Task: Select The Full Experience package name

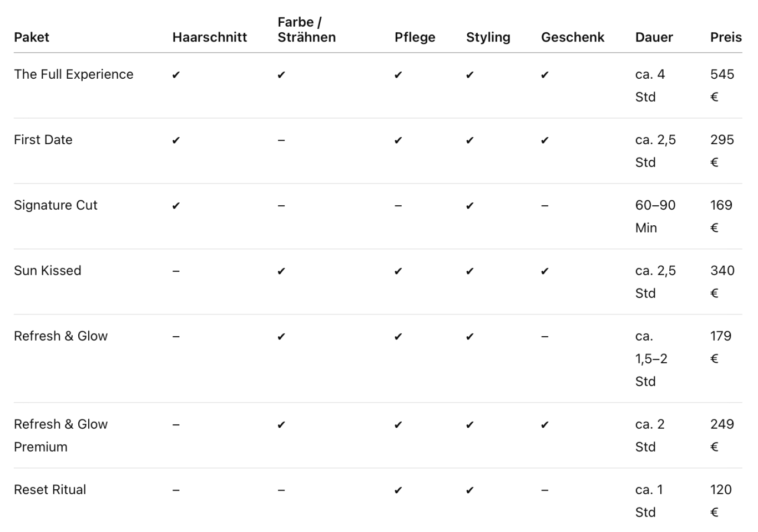Action: tap(74, 74)
